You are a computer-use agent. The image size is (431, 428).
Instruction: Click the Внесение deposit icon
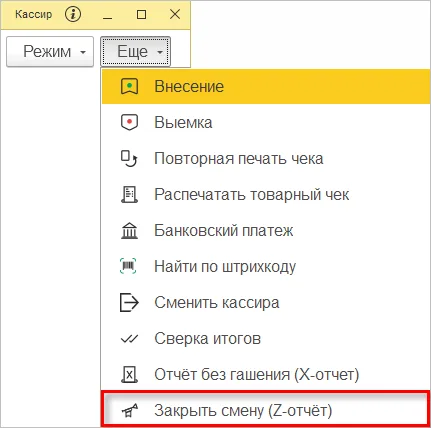[129, 86]
